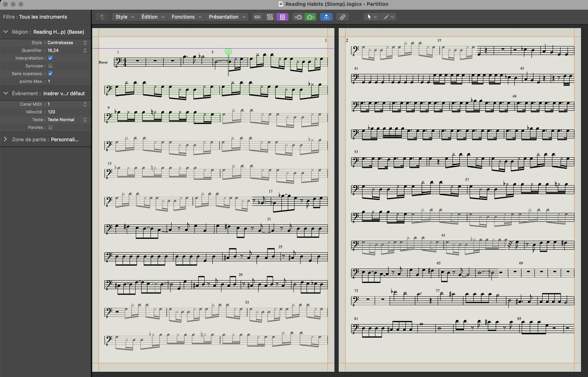Click the green playhead marker in the score
The width and height of the screenshot is (588, 377).
tap(228, 52)
